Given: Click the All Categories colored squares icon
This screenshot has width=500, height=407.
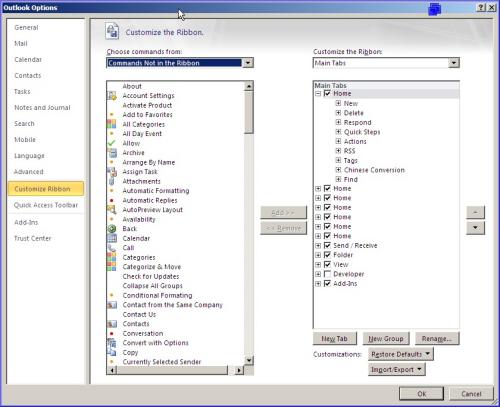Looking at the screenshot, I should tap(112, 124).
